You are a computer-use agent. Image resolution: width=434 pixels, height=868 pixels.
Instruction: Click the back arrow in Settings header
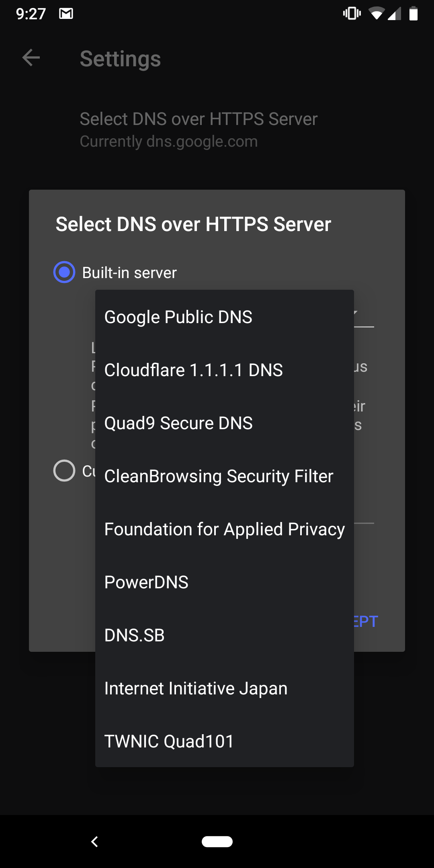[x=31, y=58]
